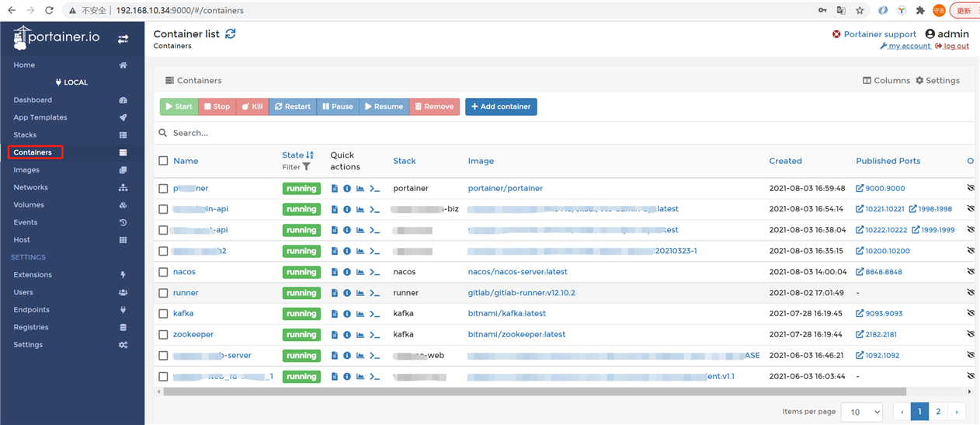The height and width of the screenshot is (425, 980).
Task: Open the table Settings menu
Action: click(x=937, y=81)
